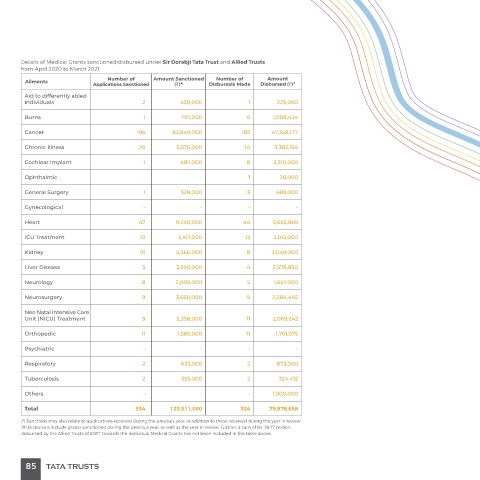Select the Number of Applications Sanctioned header
The image size is (480, 480).
pyautogui.click(x=121, y=82)
